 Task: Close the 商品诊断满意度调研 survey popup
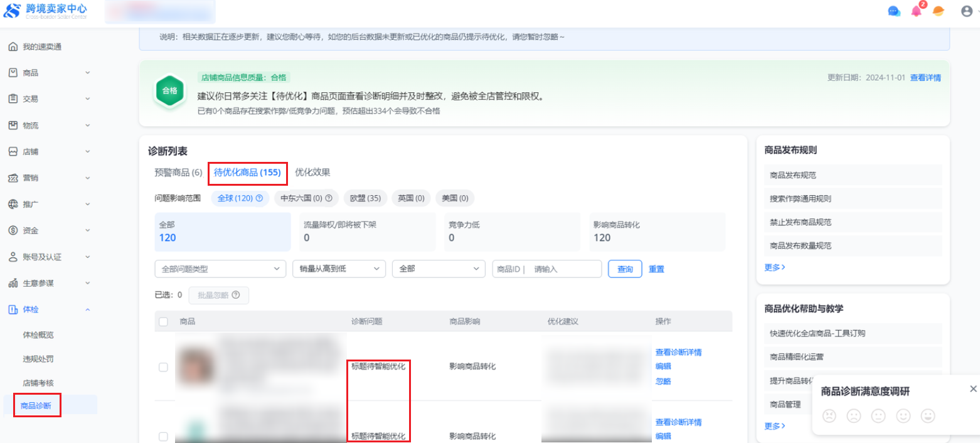[973, 389]
